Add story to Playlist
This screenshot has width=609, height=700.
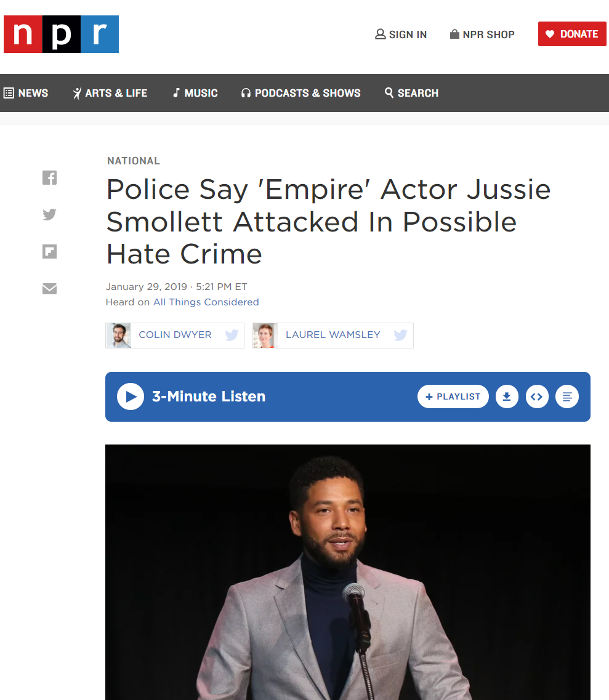tap(453, 396)
